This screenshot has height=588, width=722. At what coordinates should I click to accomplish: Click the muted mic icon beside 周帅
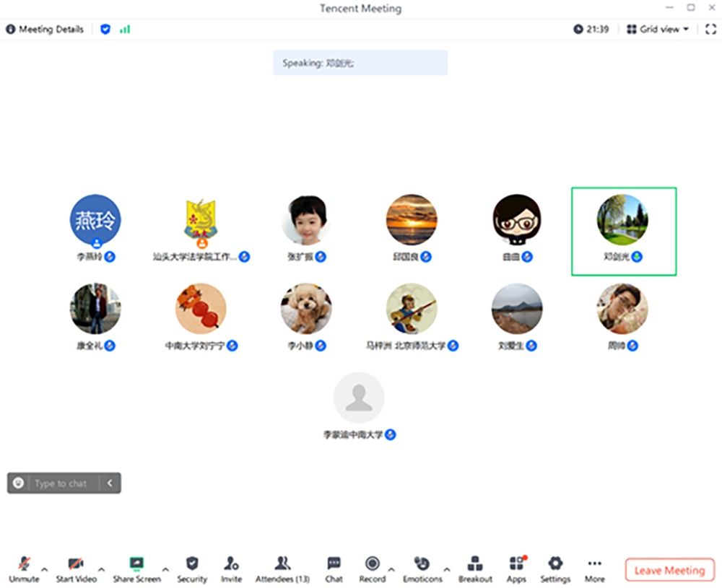[632, 346]
